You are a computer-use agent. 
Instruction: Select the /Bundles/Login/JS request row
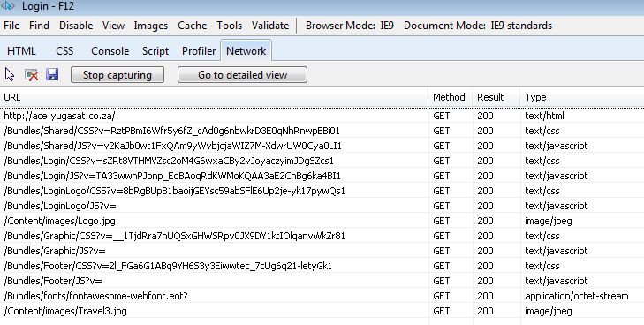coord(322,176)
